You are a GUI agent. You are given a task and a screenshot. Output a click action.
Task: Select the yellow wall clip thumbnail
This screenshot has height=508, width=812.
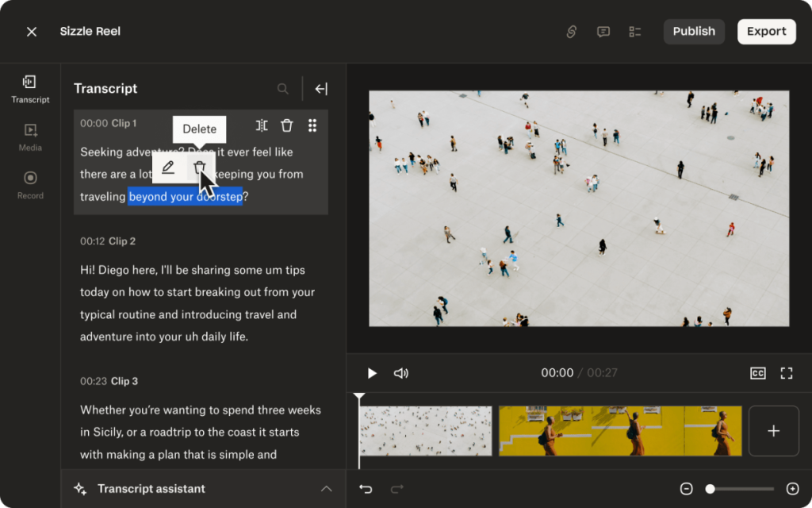pos(619,431)
